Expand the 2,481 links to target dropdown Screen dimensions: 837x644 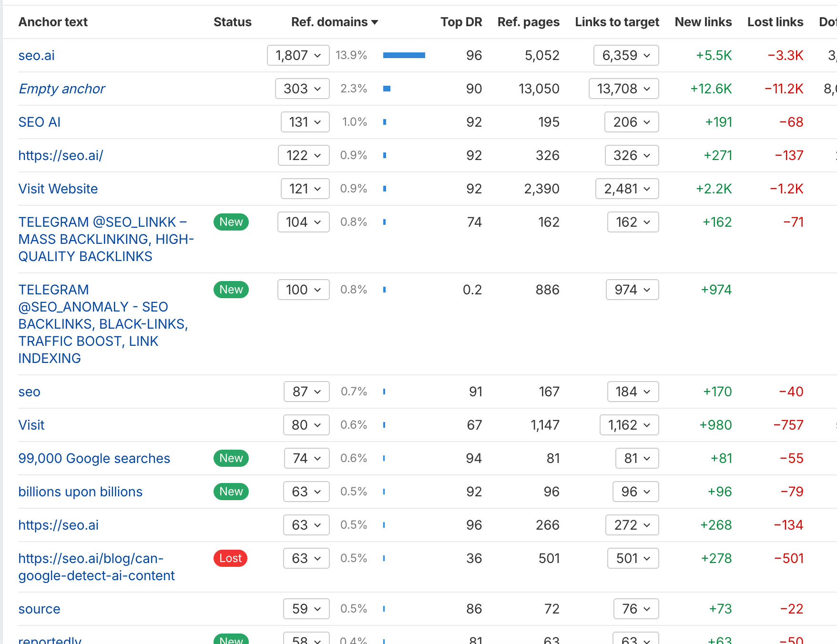tap(627, 189)
